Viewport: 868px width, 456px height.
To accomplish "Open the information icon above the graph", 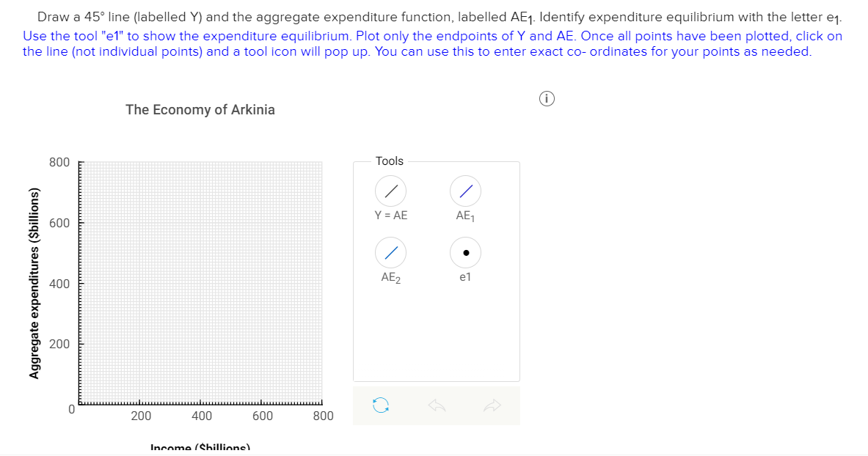I will pyautogui.click(x=547, y=98).
